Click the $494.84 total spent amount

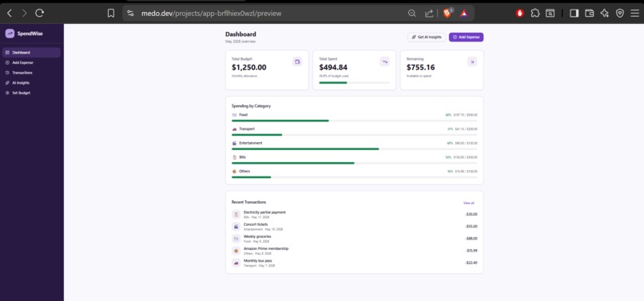333,67
